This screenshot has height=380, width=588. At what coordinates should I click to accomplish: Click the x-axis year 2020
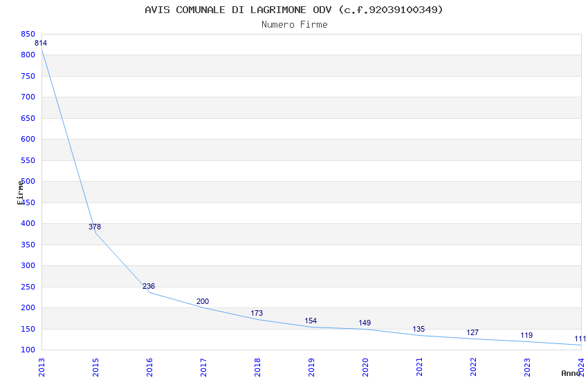(366, 368)
